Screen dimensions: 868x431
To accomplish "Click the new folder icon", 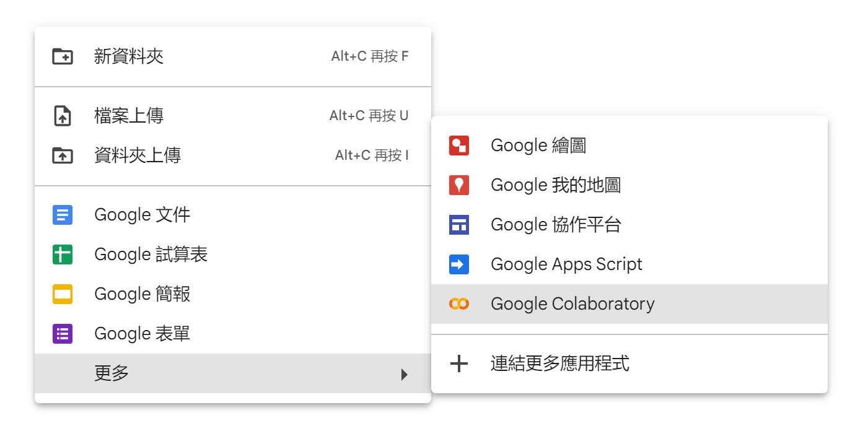I will [x=63, y=56].
